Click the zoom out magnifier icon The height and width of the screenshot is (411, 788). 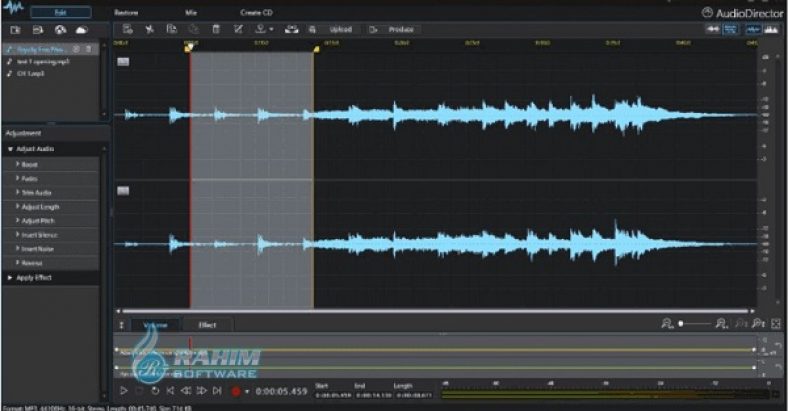[x=667, y=324]
